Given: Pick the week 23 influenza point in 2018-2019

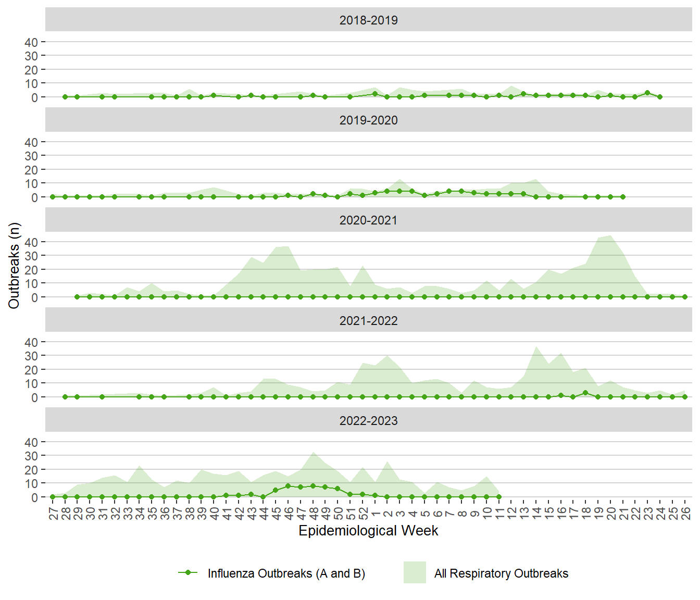Looking at the screenshot, I should [x=647, y=93].
